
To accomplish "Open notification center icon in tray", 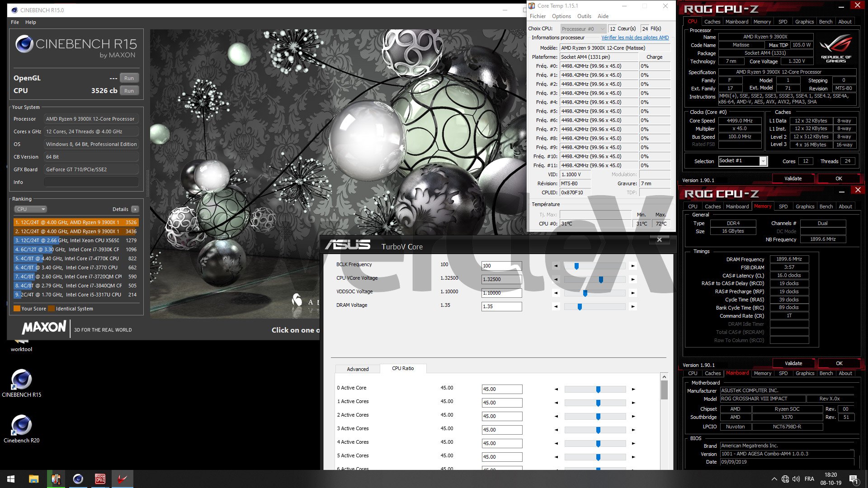I will pyautogui.click(x=854, y=479).
